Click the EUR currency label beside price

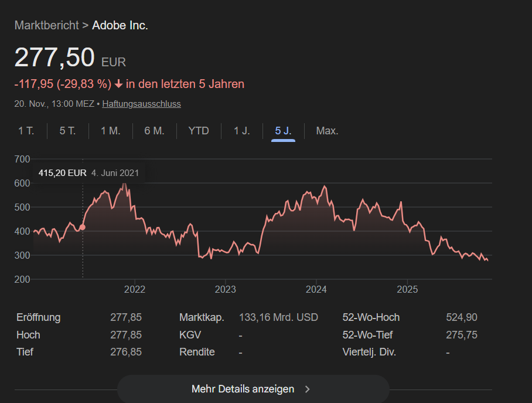coord(114,62)
